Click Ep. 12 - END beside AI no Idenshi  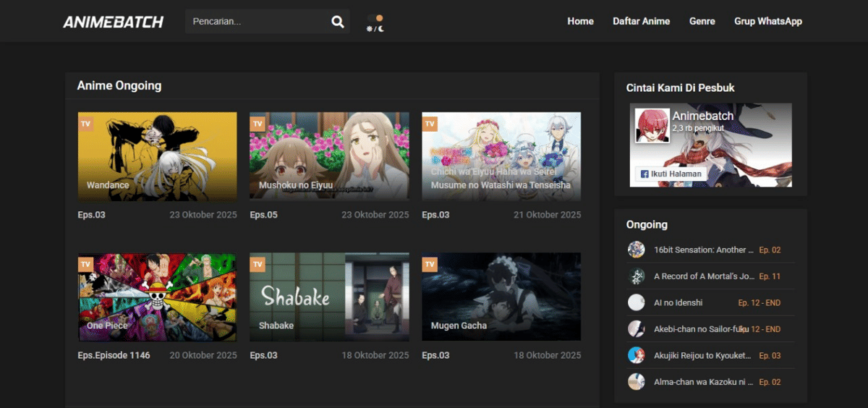(759, 302)
